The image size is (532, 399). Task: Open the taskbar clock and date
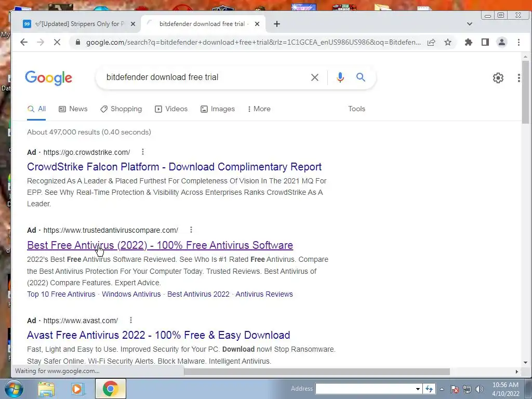coord(506,389)
